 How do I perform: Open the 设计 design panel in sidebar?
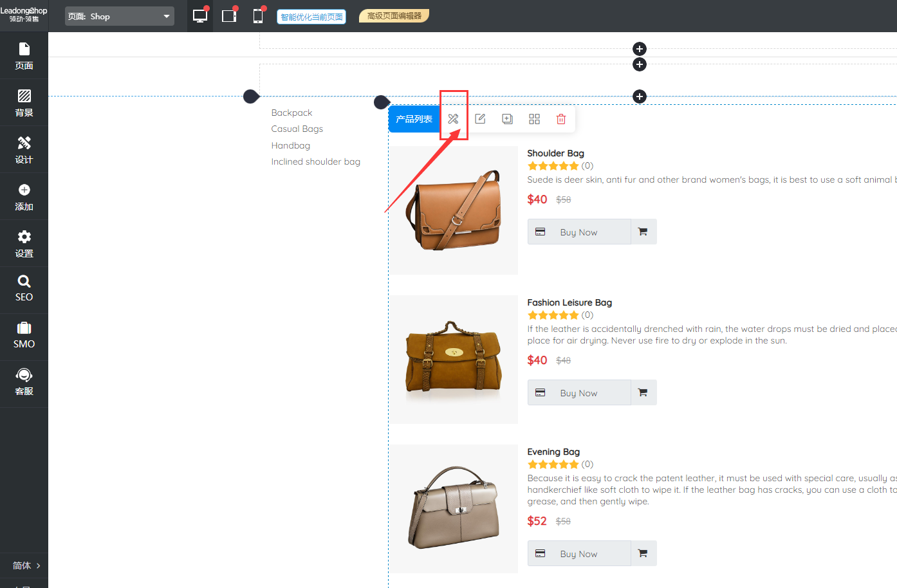(x=24, y=150)
